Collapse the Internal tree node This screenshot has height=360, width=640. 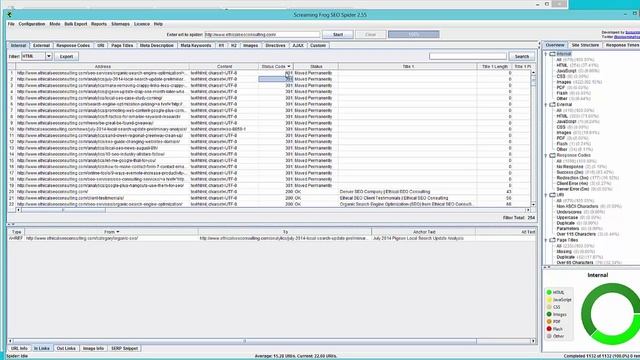pyautogui.click(x=546, y=54)
